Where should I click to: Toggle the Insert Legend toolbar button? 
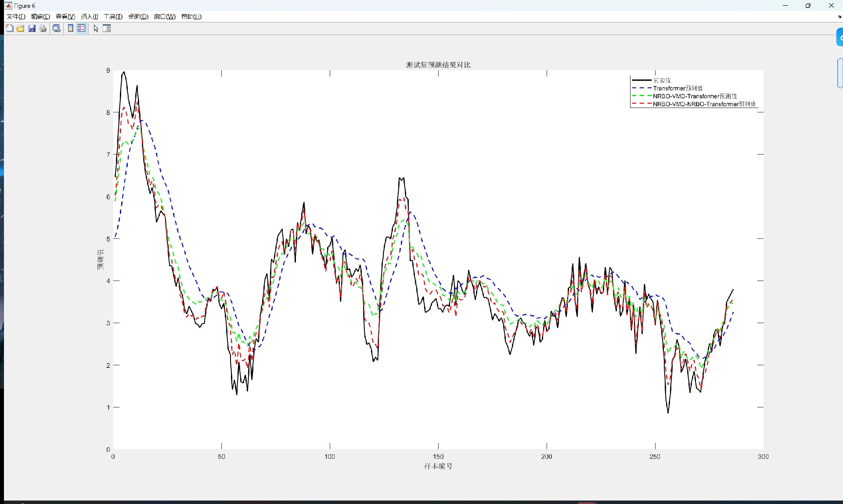[x=82, y=29]
